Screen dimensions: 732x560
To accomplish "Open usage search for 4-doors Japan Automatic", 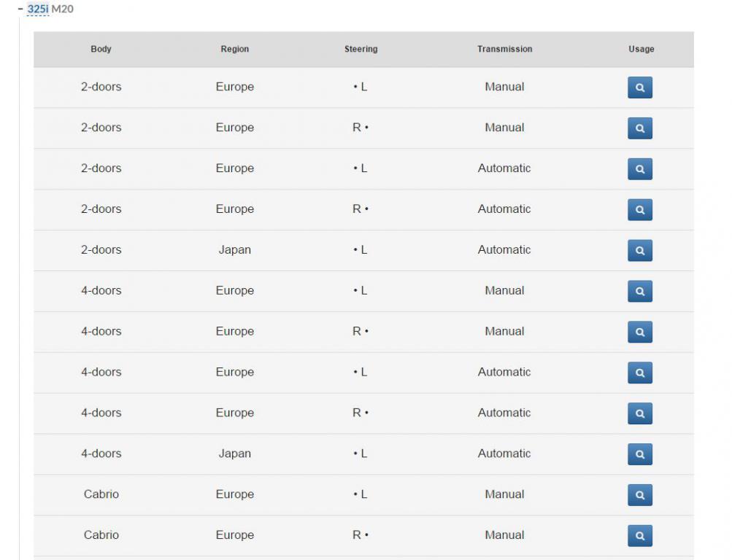I will click(639, 455).
